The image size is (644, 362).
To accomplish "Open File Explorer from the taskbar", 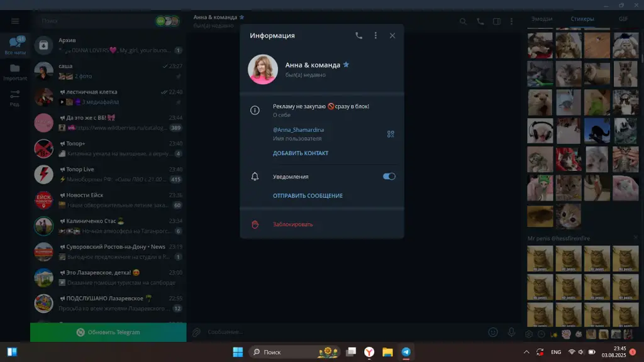I will [387, 352].
